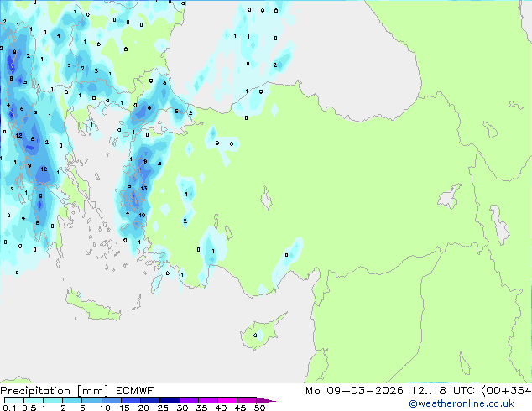Viewport: 532px width, 411px height.
Task: Click the '25' legend scale label
Action: tap(163, 408)
